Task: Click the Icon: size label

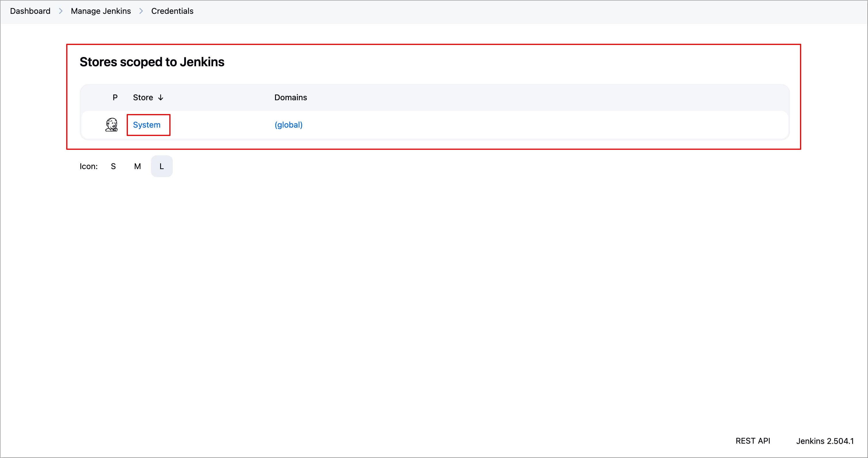Action: click(x=89, y=166)
